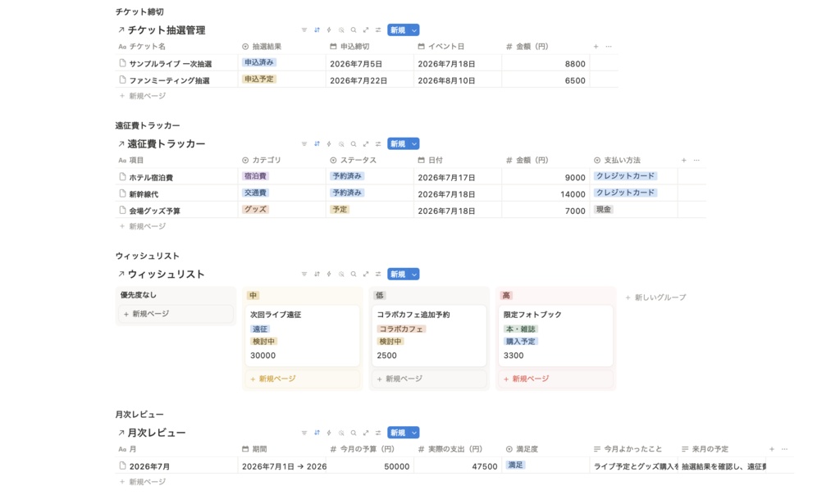Viewport: 840px width, 504px height.
Task: Add 新規ページ in 優先度なし column
Action: [176, 314]
